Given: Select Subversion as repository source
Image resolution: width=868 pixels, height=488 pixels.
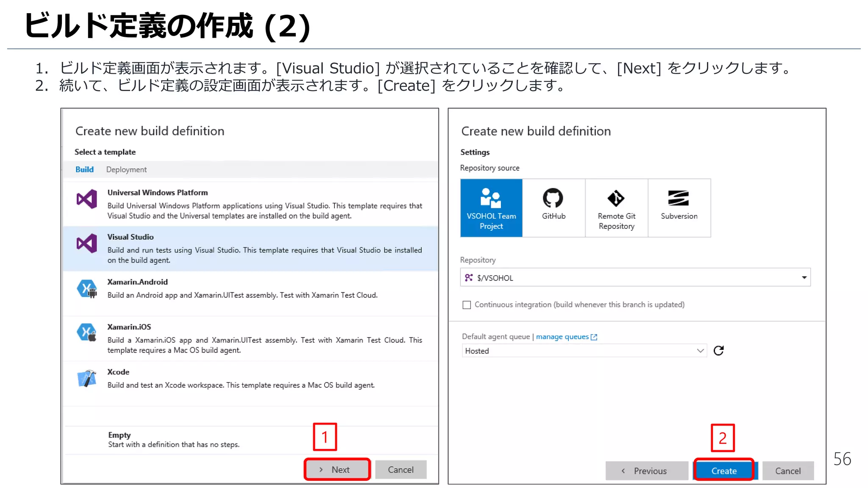Looking at the screenshot, I should point(679,208).
